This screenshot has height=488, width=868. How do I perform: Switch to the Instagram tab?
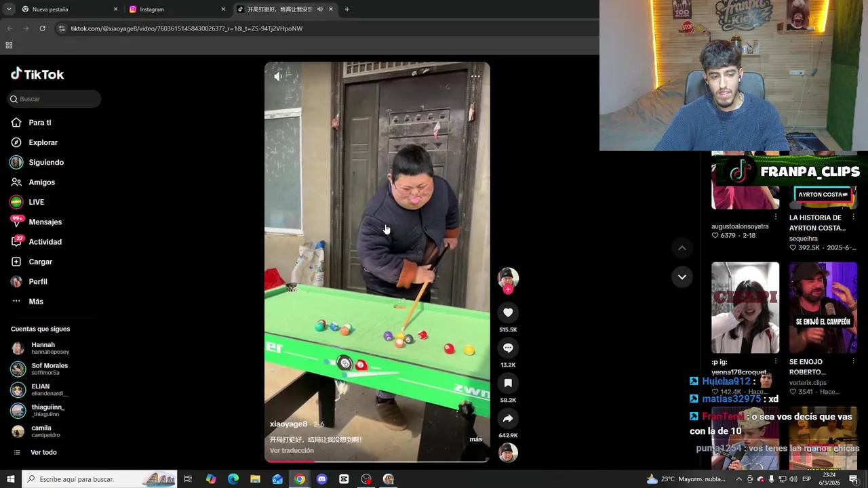tap(176, 9)
